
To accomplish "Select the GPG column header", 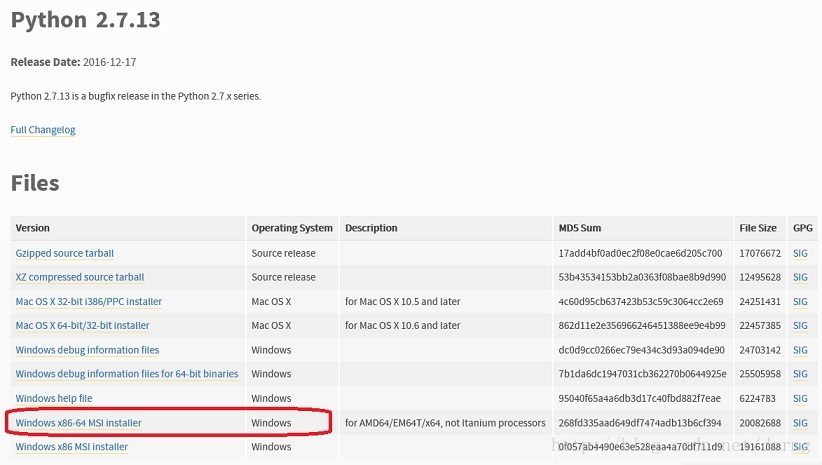I will (x=803, y=228).
